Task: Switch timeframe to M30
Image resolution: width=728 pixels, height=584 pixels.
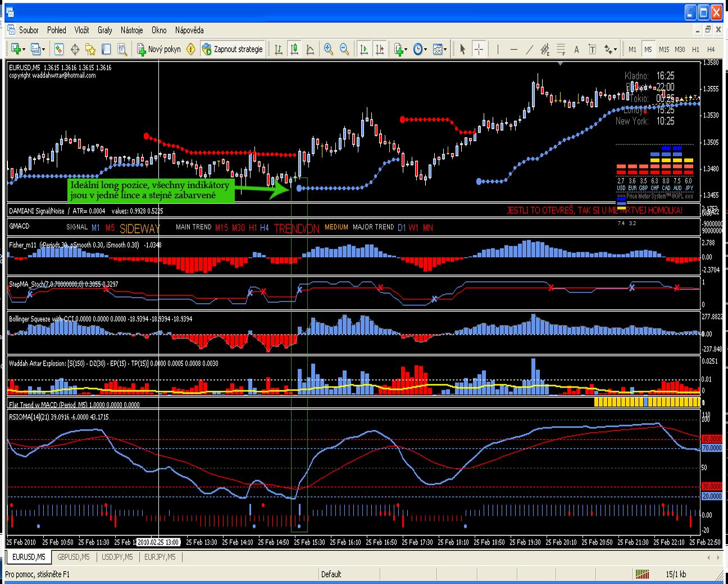Action: coord(680,49)
